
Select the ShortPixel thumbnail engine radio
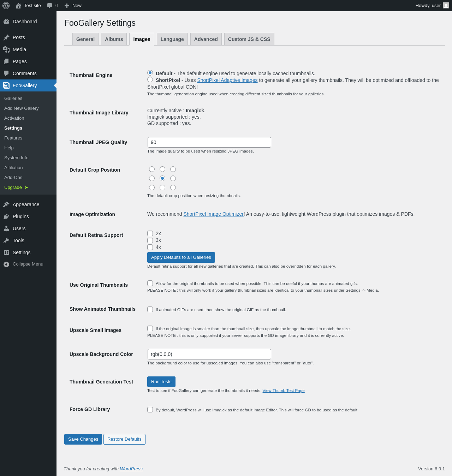point(150,80)
